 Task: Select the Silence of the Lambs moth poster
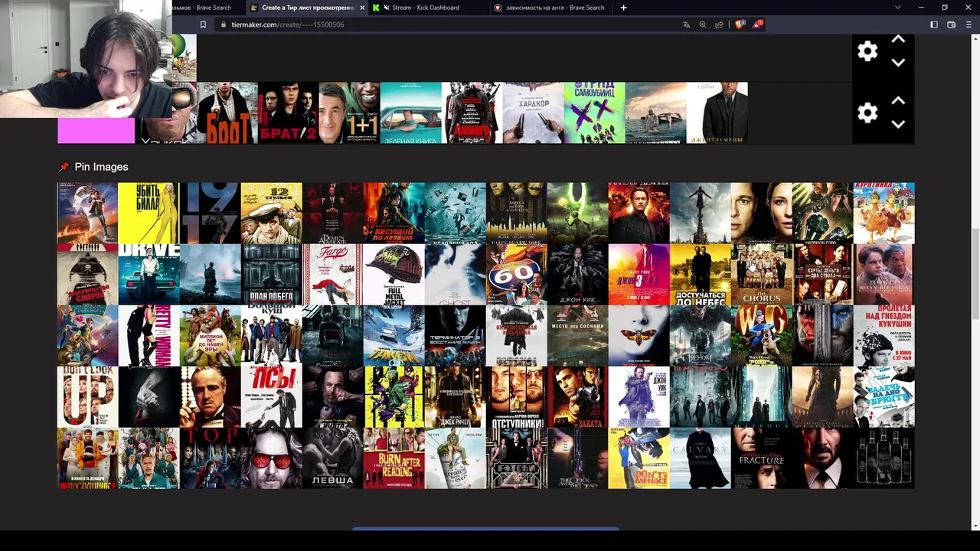(639, 335)
